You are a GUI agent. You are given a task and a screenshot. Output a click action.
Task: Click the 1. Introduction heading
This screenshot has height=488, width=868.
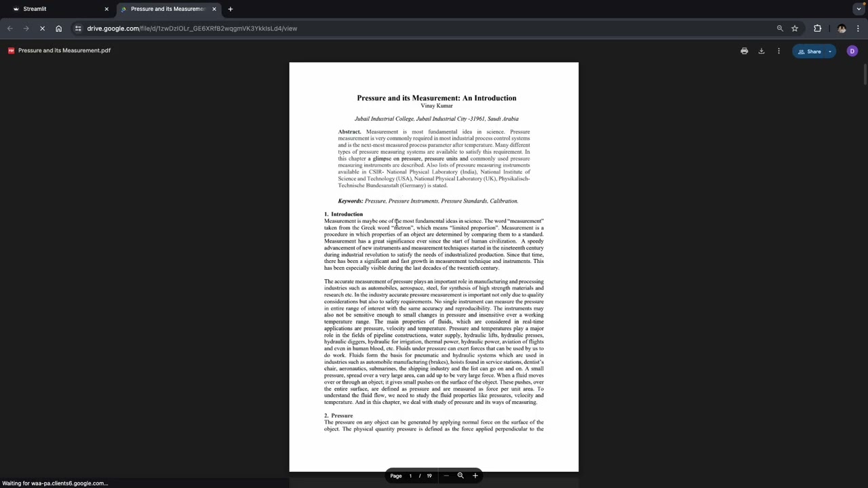click(343, 214)
